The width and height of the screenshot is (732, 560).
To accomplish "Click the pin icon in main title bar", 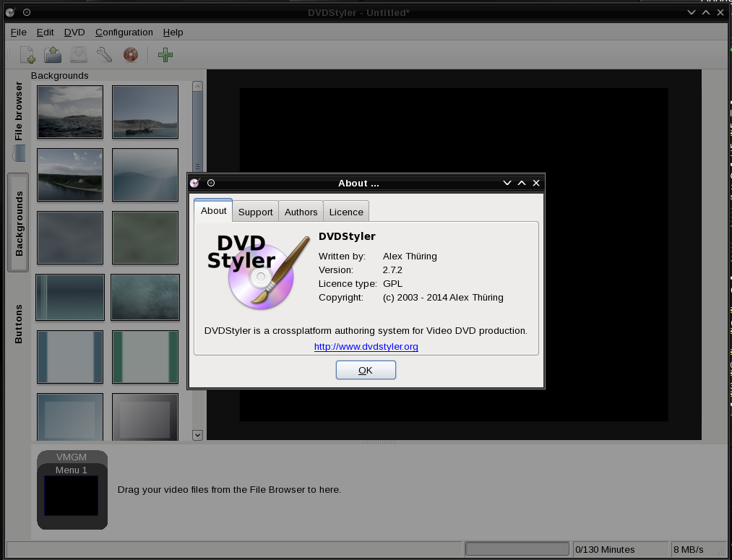I will [x=27, y=12].
